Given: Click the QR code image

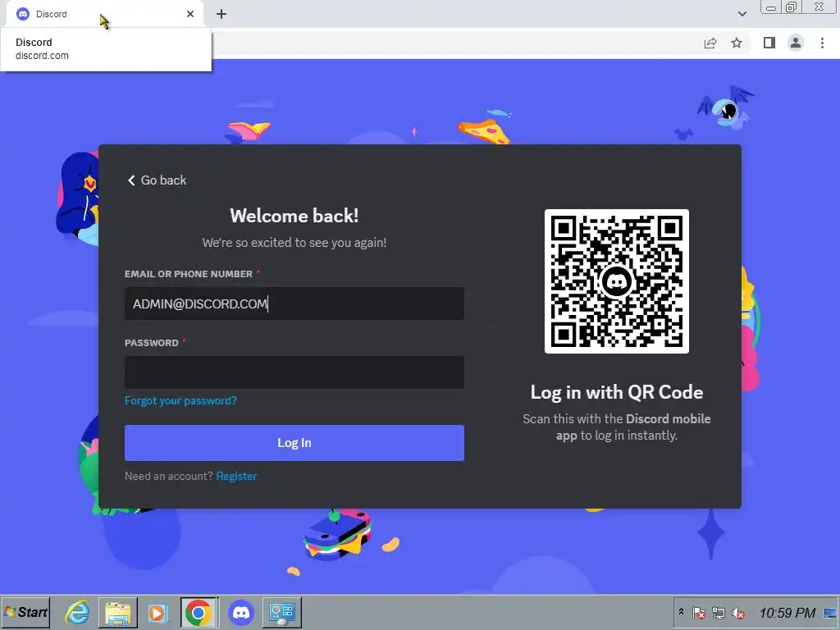Looking at the screenshot, I should pyautogui.click(x=617, y=281).
